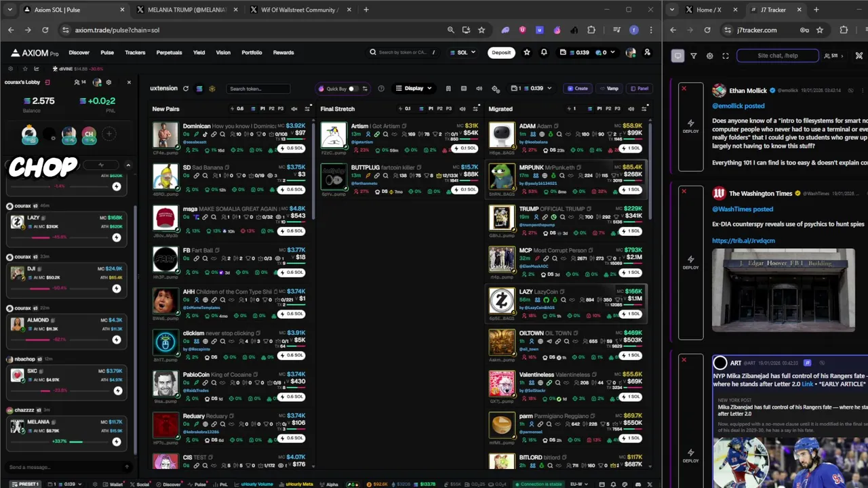Viewport: 868px width, 488px height.
Task: Click the Search token input in Pulse
Action: click(258, 89)
